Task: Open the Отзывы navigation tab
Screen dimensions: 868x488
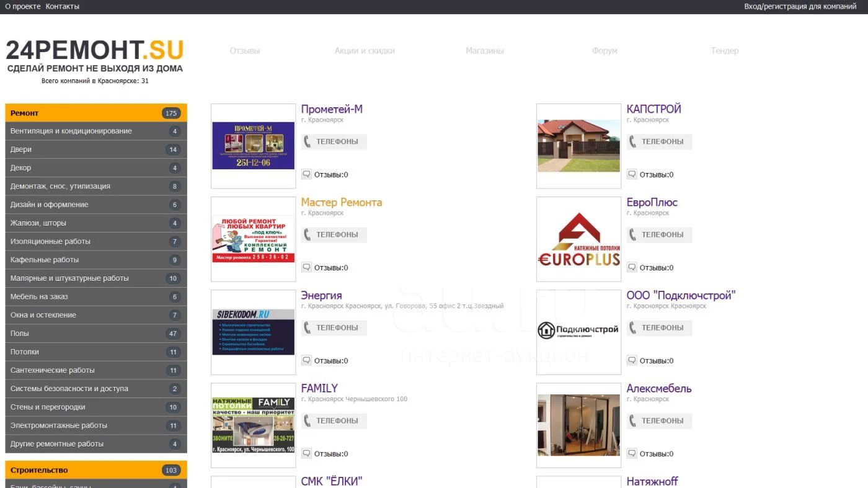Action: point(245,51)
